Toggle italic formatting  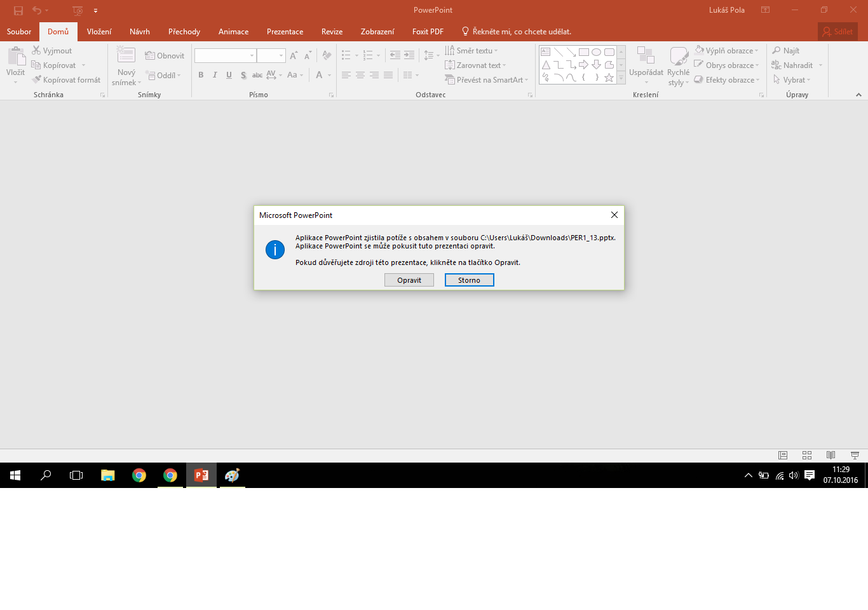215,75
